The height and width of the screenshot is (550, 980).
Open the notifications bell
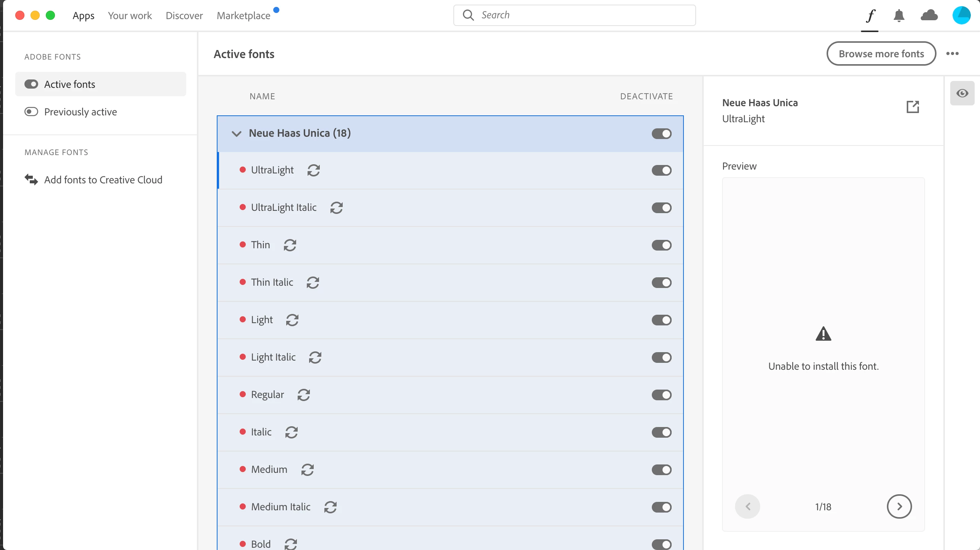pyautogui.click(x=899, y=16)
